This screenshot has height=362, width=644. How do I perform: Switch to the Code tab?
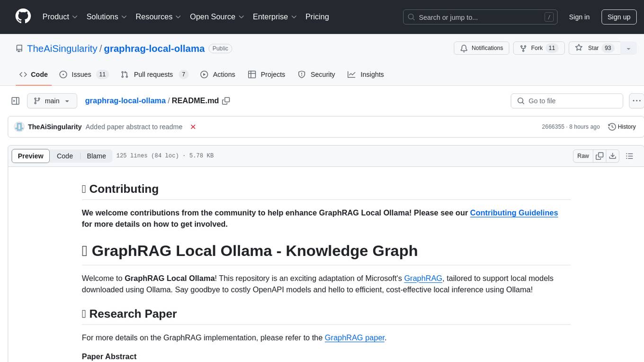click(x=34, y=74)
